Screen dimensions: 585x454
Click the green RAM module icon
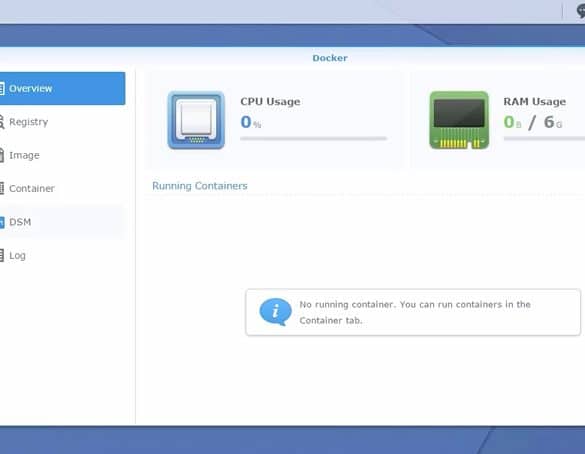click(459, 120)
